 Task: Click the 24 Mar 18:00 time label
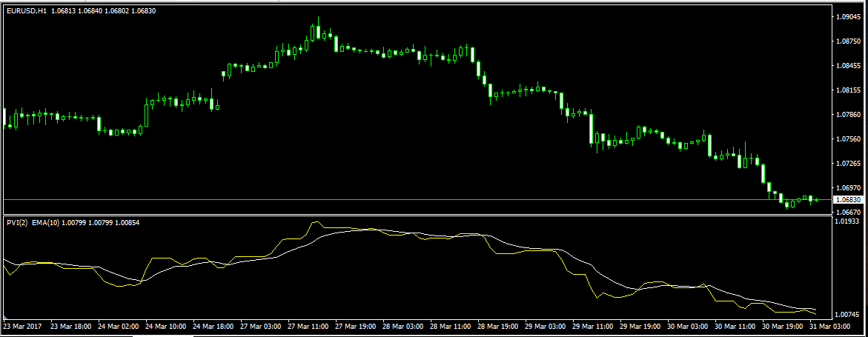tap(213, 326)
